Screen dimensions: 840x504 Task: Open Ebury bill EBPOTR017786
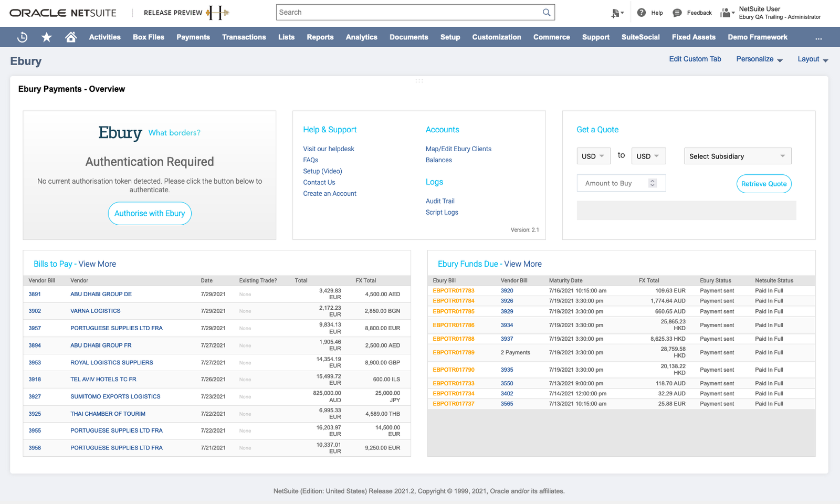pyautogui.click(x=454, y=325)
